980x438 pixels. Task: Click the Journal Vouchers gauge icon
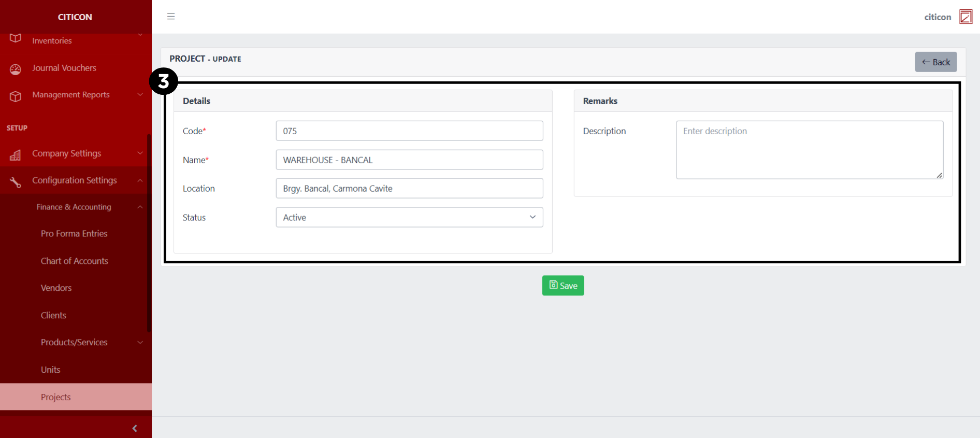click(16, 69)
